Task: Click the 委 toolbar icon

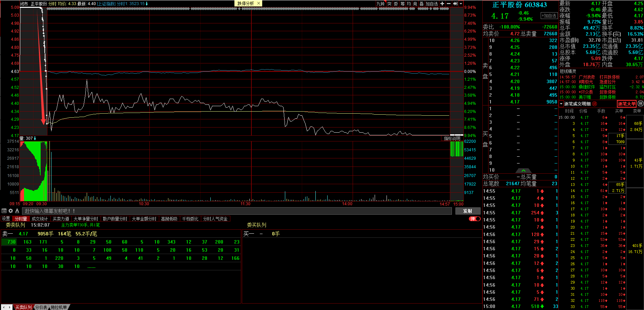Action: (x=396, y=4)
